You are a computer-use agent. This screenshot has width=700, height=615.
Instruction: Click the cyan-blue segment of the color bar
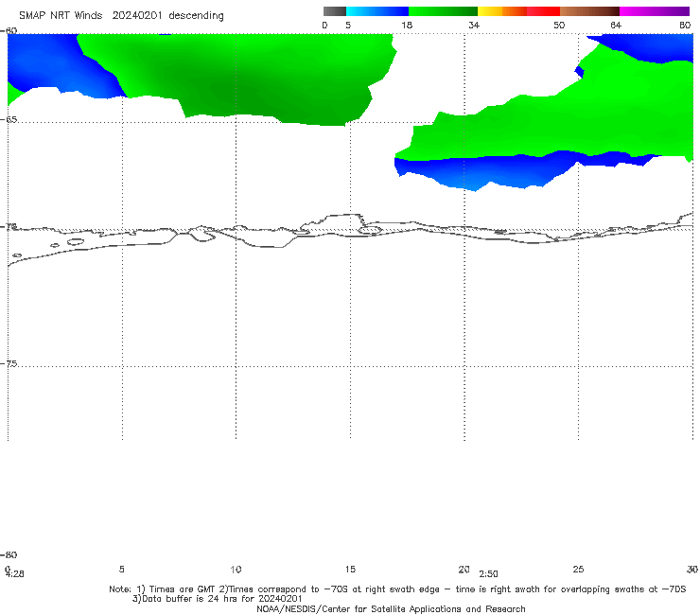377,11
